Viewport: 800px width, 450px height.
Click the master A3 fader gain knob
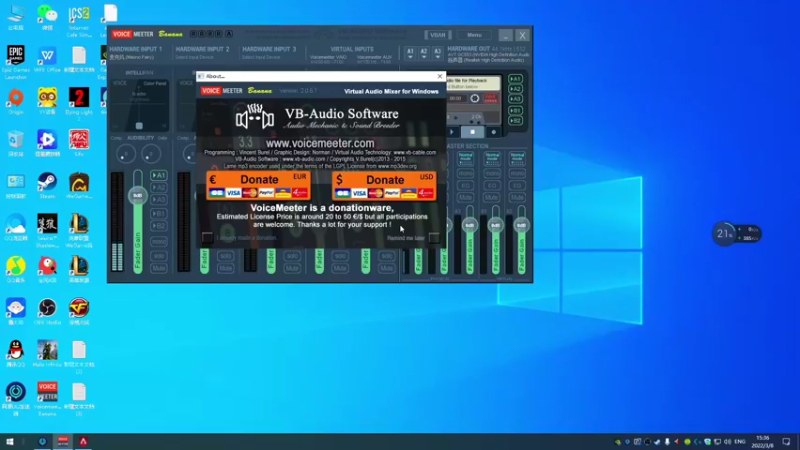(470, 225)
